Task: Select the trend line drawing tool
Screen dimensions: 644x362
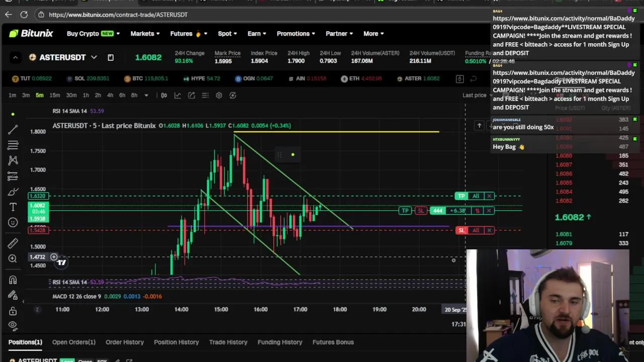Action: click(x=13, y=130)
